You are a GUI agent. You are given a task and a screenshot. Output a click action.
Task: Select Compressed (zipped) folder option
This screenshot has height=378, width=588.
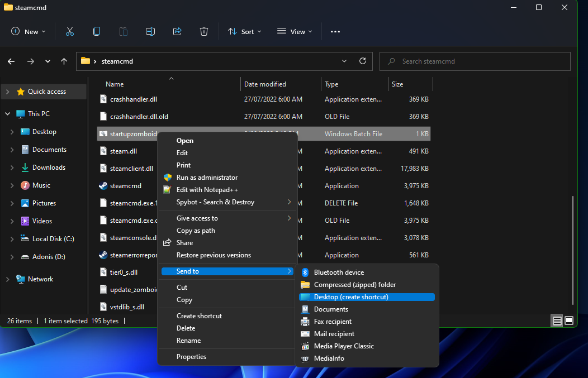click(354, 285)
